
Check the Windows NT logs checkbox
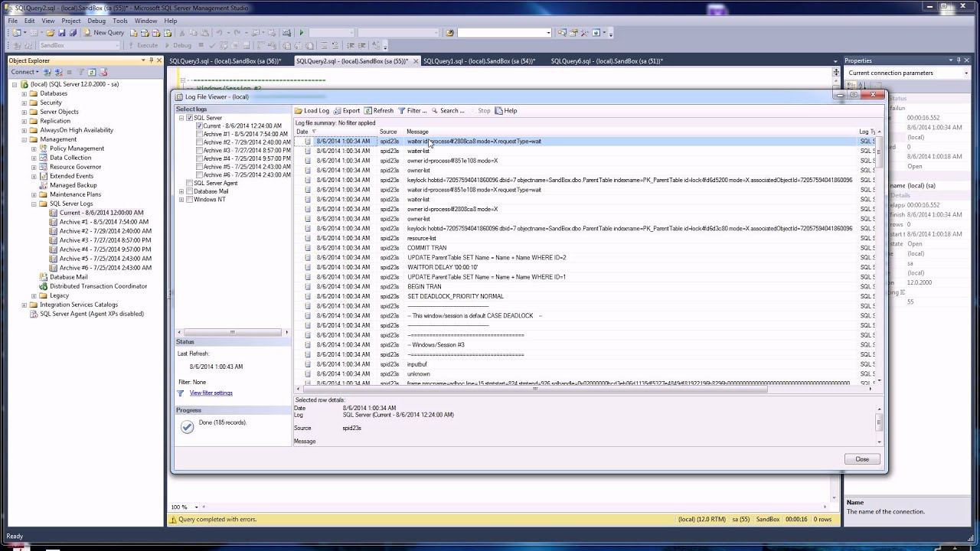[x=190, y=200]
